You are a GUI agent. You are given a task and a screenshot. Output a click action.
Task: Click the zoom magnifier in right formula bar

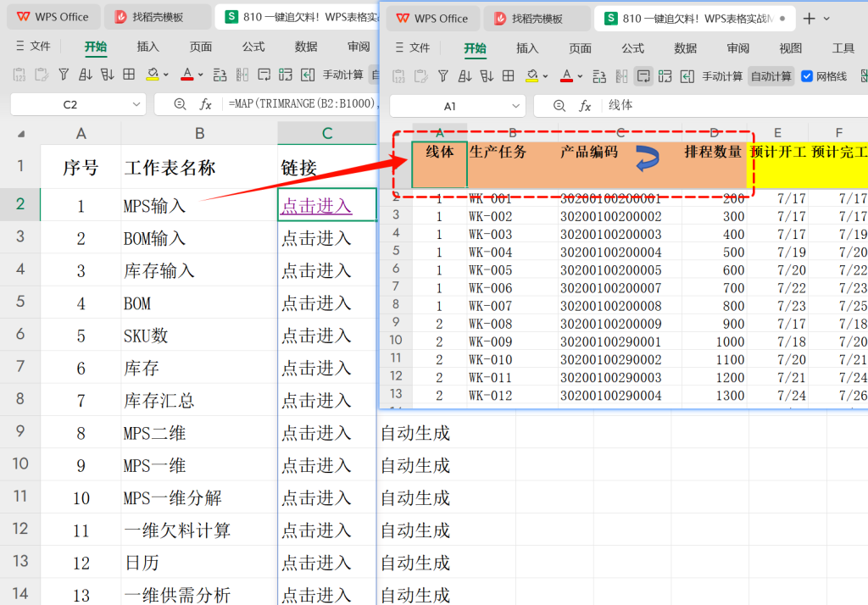(x=559, y=106)
